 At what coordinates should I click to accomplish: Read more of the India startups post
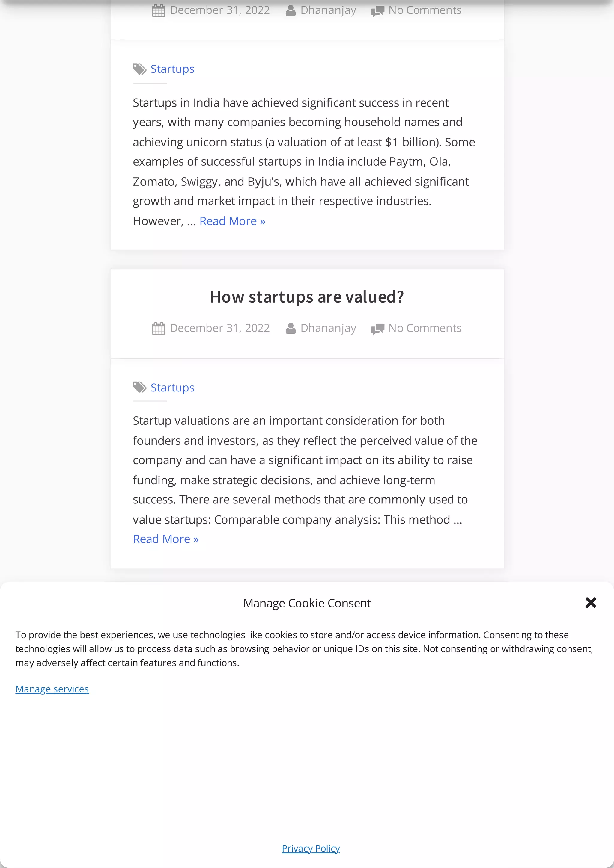[x=232, y=221]
